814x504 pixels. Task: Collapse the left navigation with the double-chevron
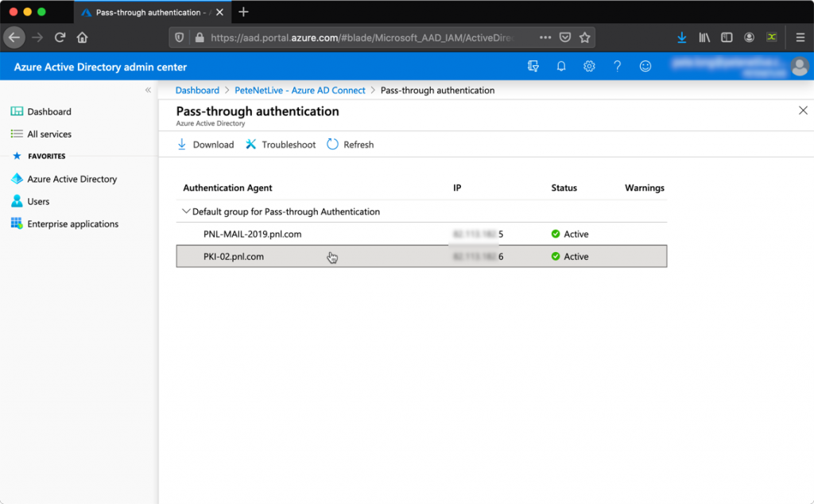click(x=148, y=90)
